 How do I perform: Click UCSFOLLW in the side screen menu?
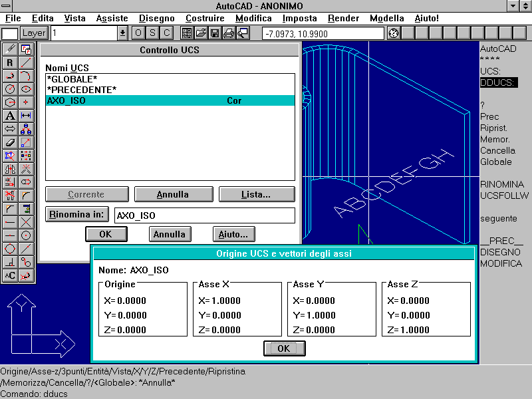coord(505,196)
